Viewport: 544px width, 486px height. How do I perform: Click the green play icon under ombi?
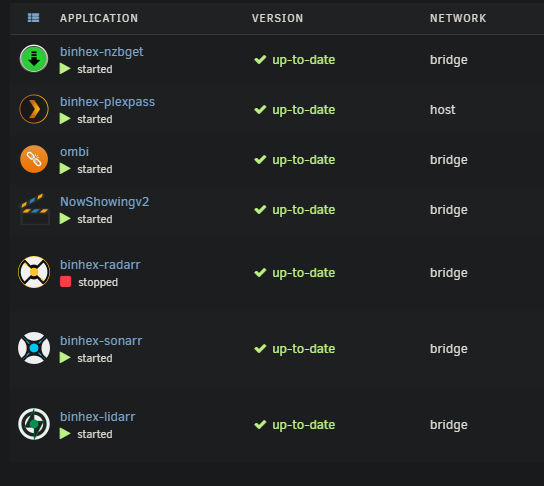(65, 169)
